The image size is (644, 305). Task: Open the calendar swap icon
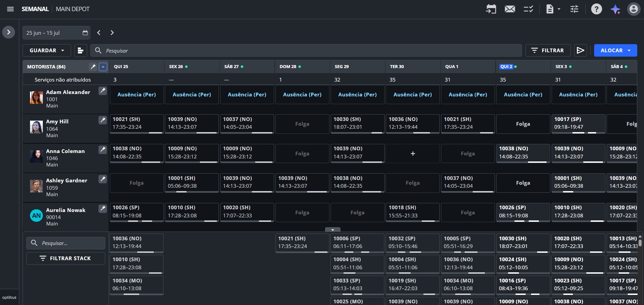click(491, 9)
